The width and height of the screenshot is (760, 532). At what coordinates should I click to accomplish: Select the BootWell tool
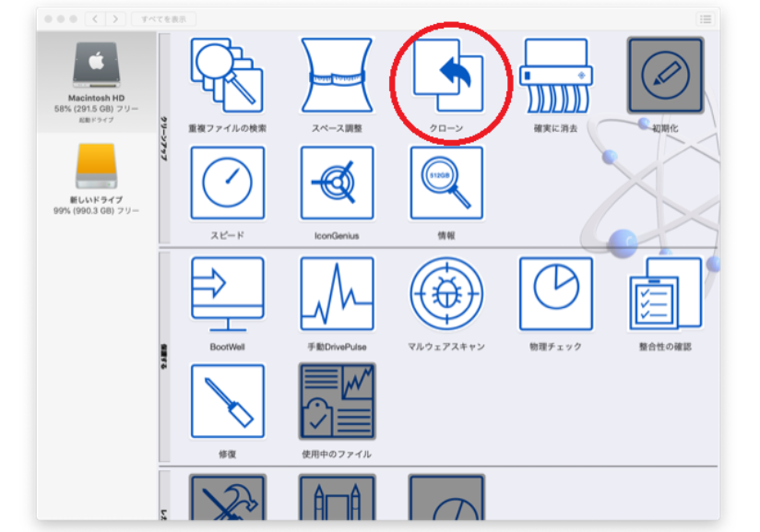tap(227, 294)
